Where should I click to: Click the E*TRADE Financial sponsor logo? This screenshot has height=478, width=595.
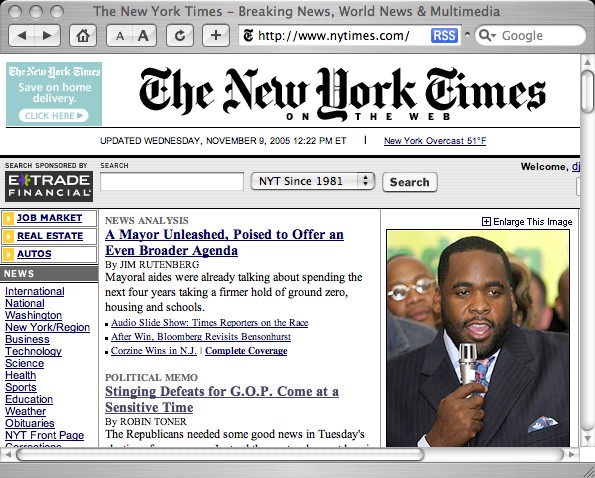(49, 186)
